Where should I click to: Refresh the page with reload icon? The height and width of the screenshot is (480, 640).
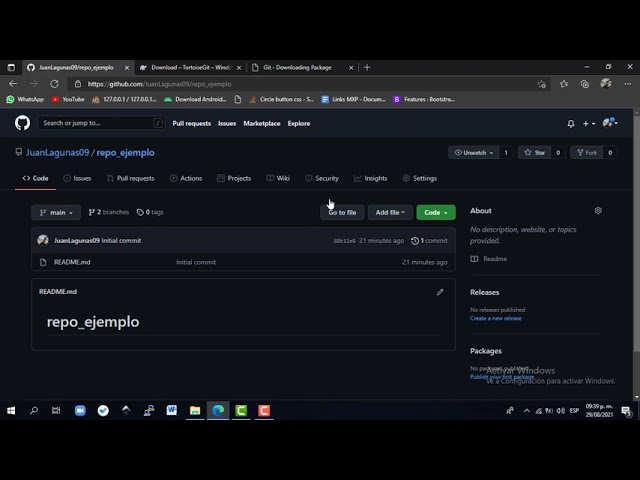[x=54, y=84]
